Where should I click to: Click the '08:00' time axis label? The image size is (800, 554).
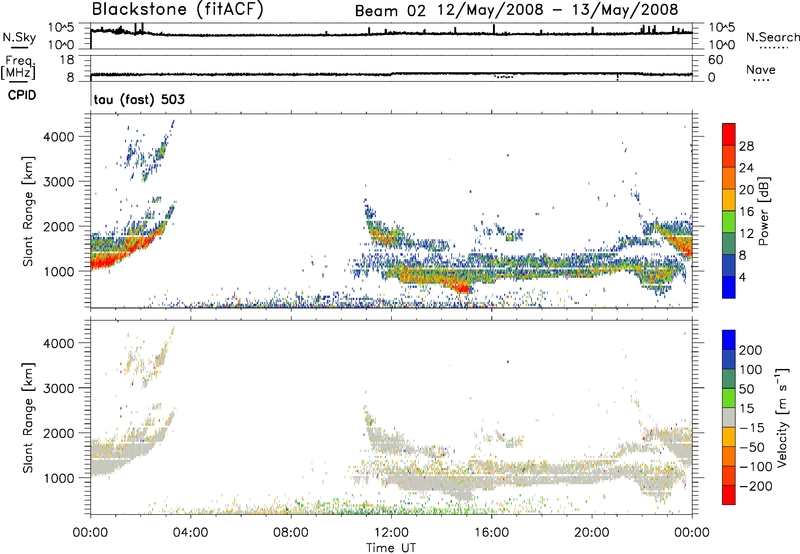291,533
